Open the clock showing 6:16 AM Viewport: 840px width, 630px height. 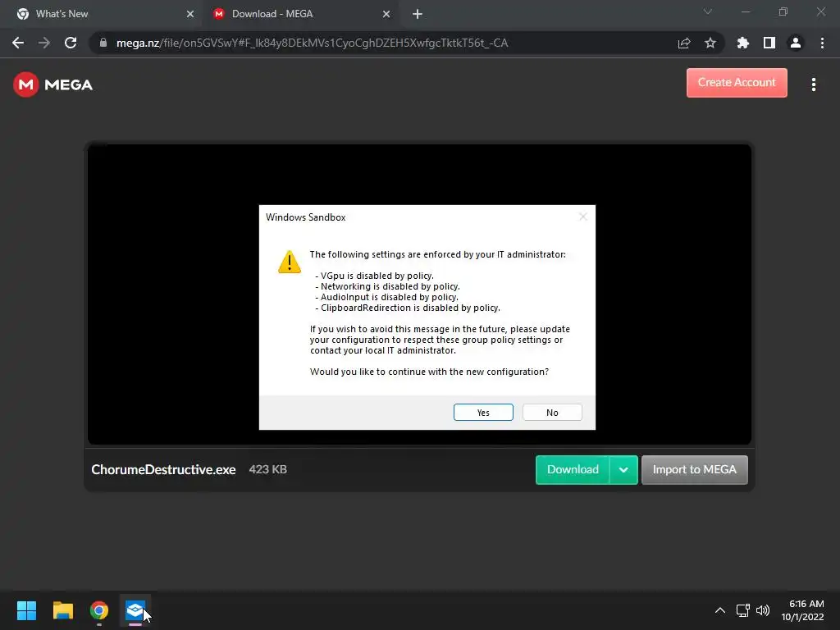tap(802, 610)
